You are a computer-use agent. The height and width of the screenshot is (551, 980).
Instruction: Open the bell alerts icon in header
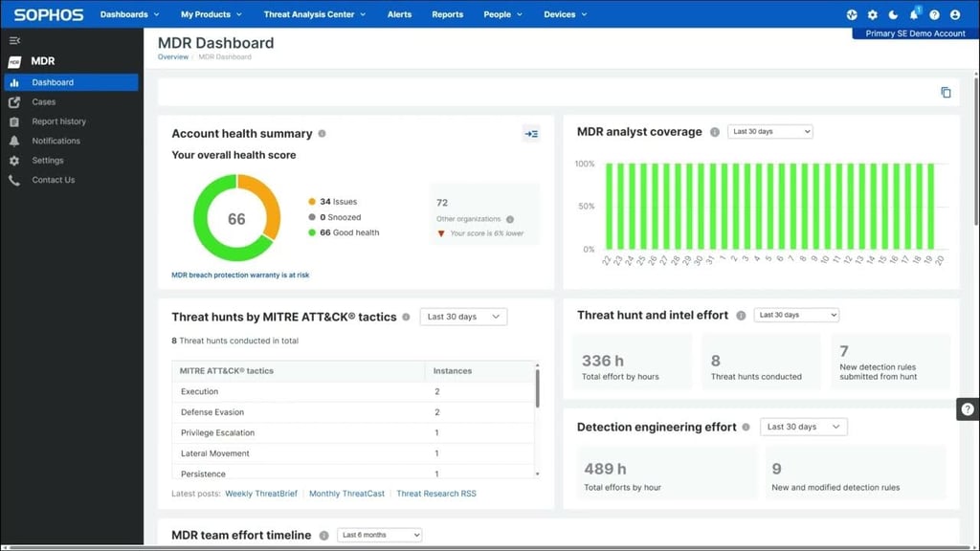click(x=914, y=14)
